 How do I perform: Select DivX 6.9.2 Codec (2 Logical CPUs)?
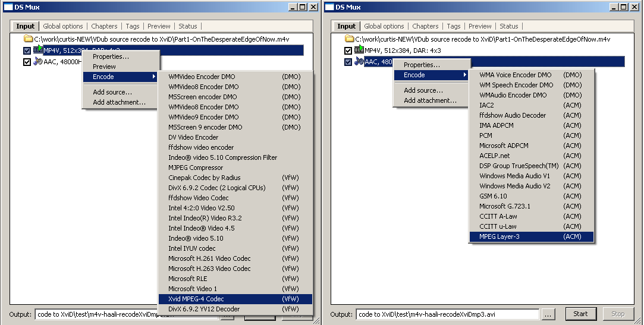coord(235,188)
